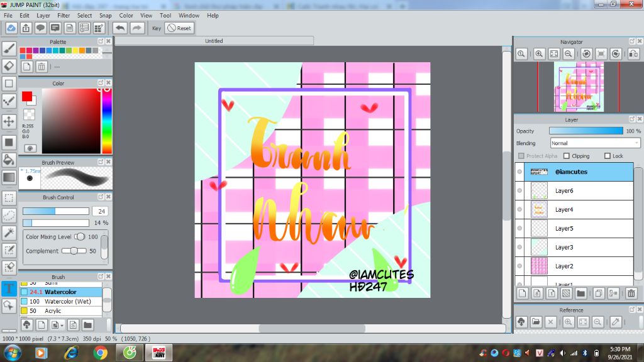Delete the selected layer with trash icon
The image size is (644, 362).
(x=631, y=293)
